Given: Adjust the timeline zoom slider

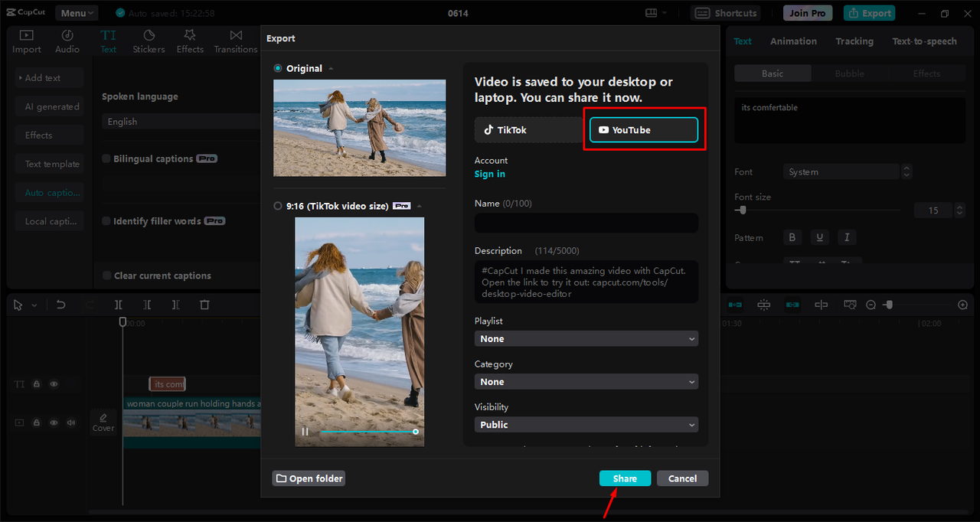Looking at the screenshot, I should 916,305.
